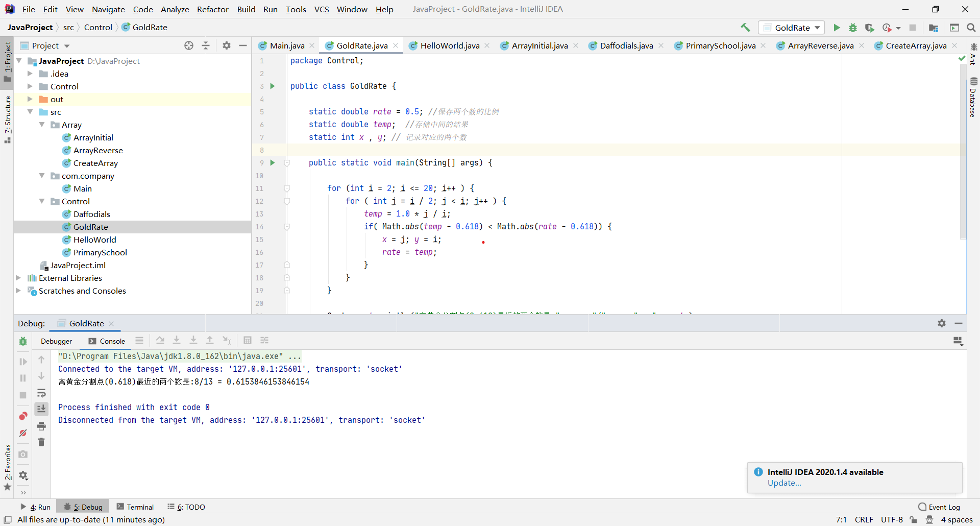Select PrimarySchool class in project tree

[100, 252]
